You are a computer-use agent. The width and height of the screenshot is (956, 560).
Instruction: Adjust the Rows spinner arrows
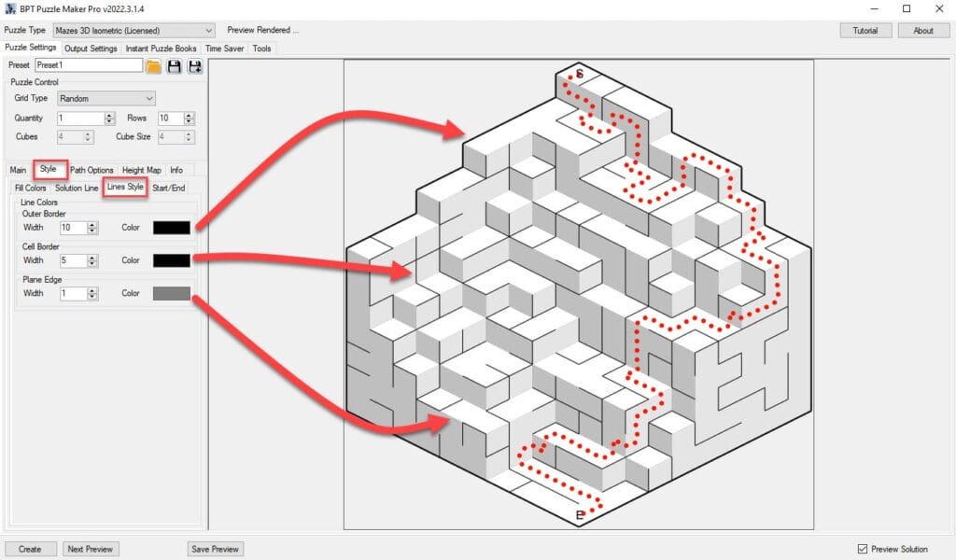pos(190,119)
